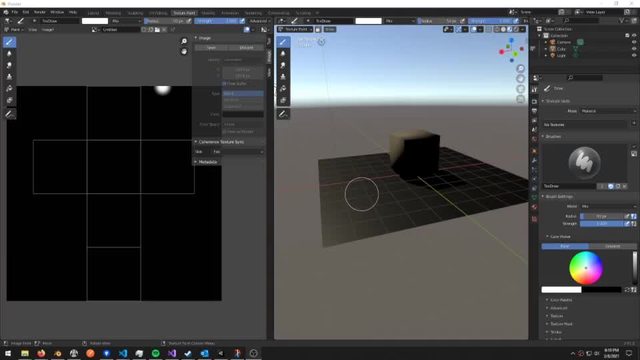Click white primary color swatch in properties
Viewport: 640px width, 360px height.
click(561, 290)
